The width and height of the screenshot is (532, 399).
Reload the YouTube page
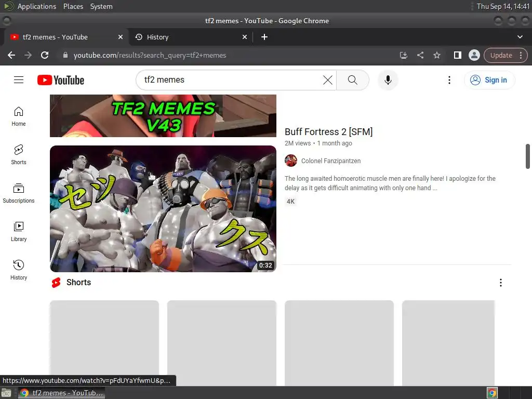pyautogui.click(x=45, y=55)
